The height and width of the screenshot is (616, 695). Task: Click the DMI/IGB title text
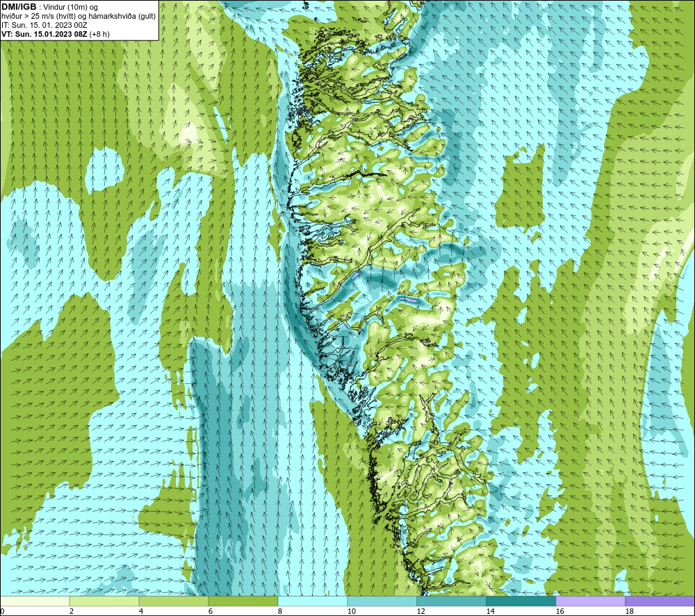(x=19, y=7)
